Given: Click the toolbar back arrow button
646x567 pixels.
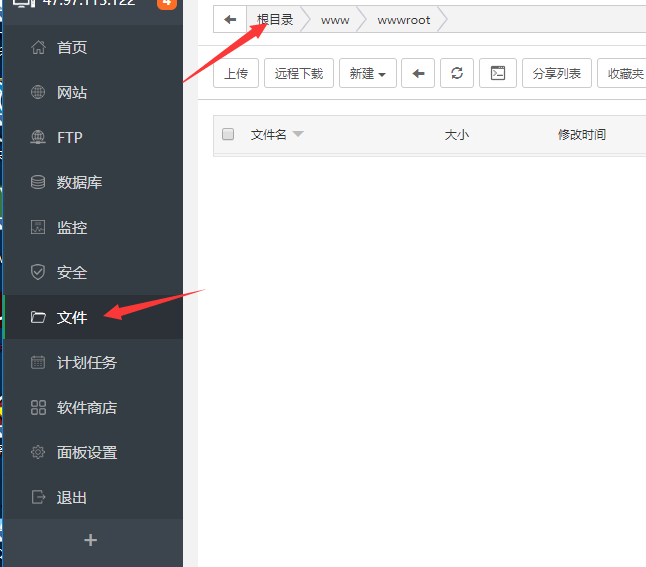Looking at the screenshot, I should point(418,73).
